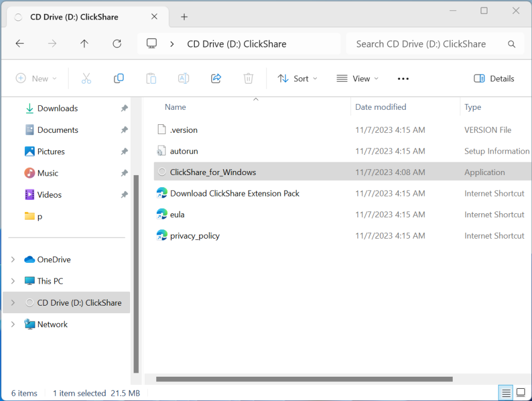The width and height of the screenshot is (532, 401).
Task: Close the CD Drive (D:) ClickShare tab
Action: pos(154,17)
